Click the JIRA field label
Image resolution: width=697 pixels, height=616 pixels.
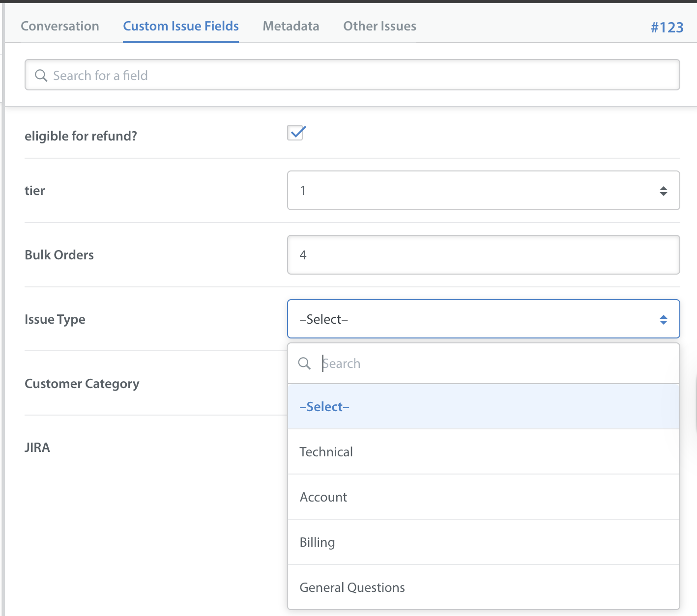coord(37,448)
